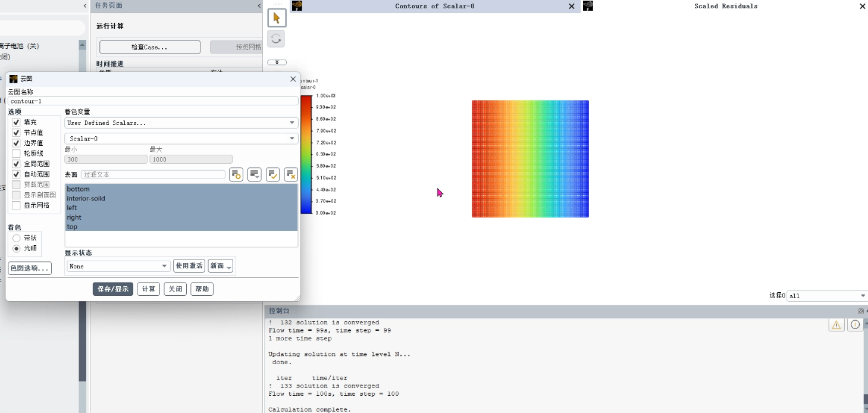This screenshot has width=868, height=413.
Task: Collapse the 任务页面 task page panel
Action: 259,5
